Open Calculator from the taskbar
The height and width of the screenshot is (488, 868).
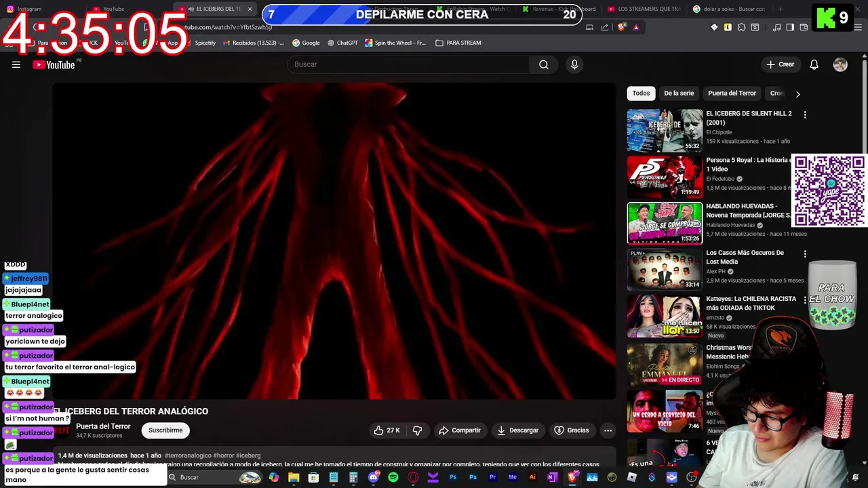tap(353, 477)
